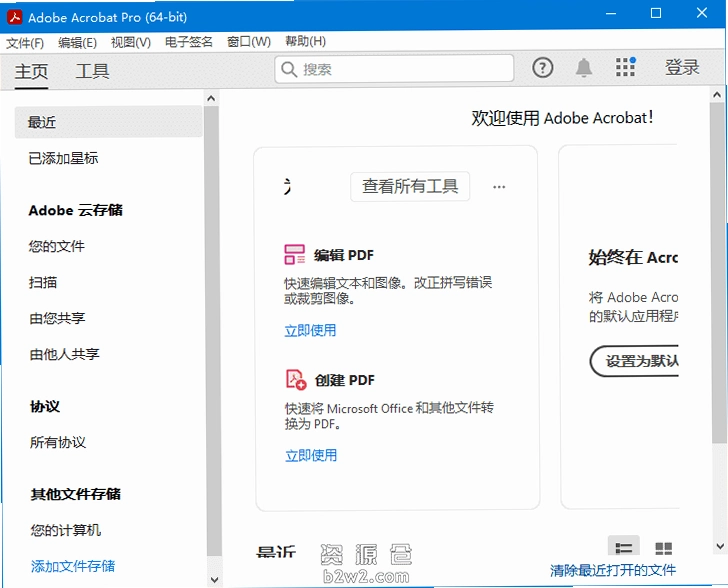Switch to the 主页 tab
This screenshot has width=728, height=588.
pos(31,71)
